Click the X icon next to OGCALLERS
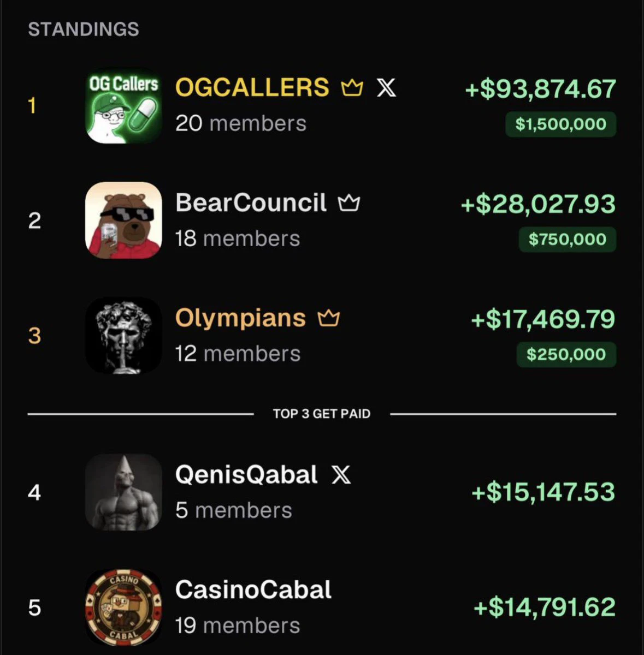This screenshot has height=655, width=644. [x=387, y=87]
